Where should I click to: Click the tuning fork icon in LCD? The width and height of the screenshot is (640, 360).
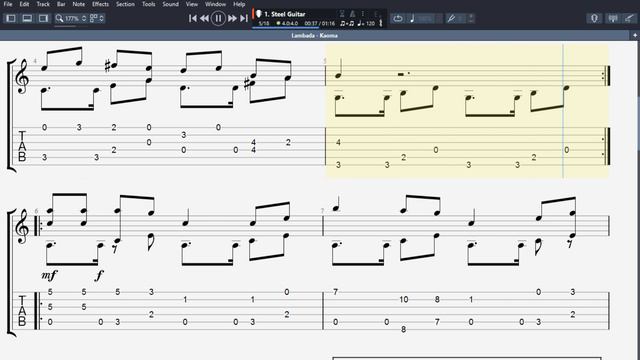[x=381, y=23]
